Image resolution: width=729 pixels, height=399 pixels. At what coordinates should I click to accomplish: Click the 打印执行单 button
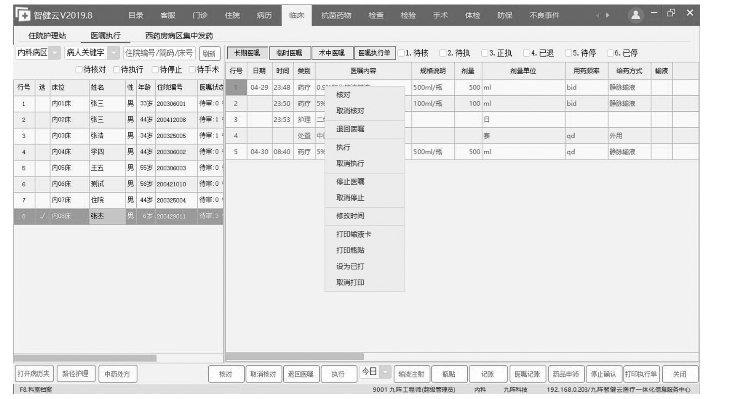(641, 374)
